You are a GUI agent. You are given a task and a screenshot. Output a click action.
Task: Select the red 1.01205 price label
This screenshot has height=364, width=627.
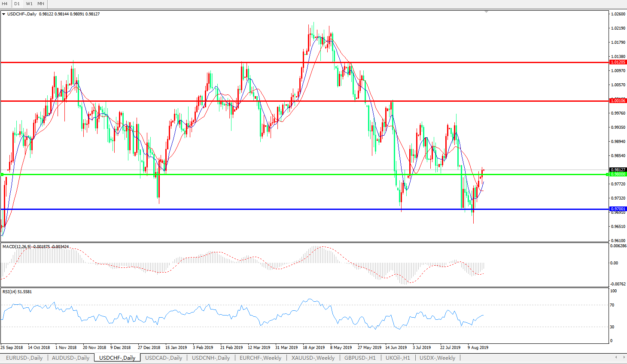coord(618,62)
